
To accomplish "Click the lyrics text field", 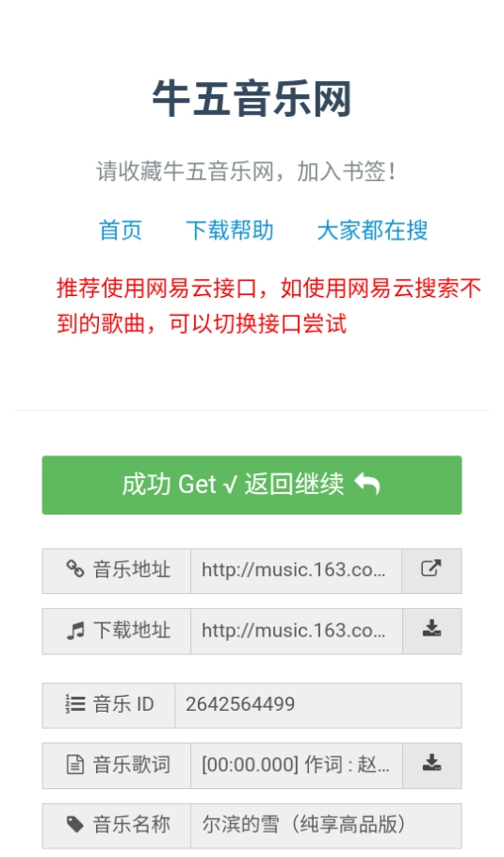I will click(296, 766).
